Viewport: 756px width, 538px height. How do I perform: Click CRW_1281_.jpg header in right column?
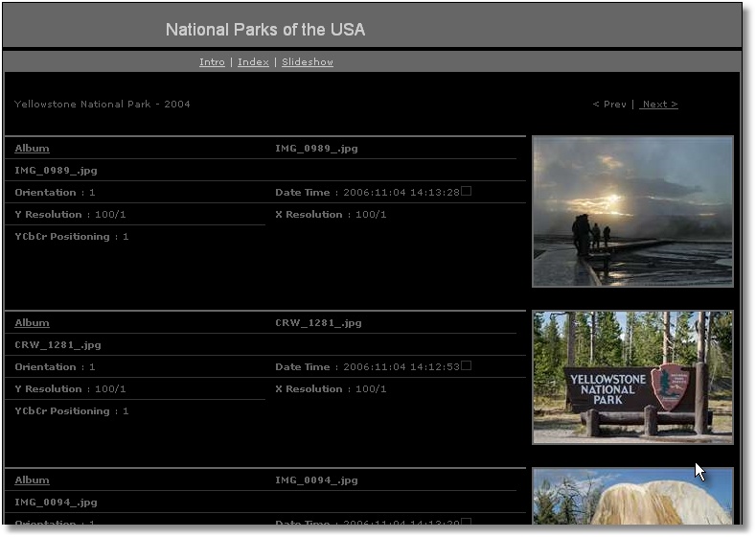click(318, 323)
